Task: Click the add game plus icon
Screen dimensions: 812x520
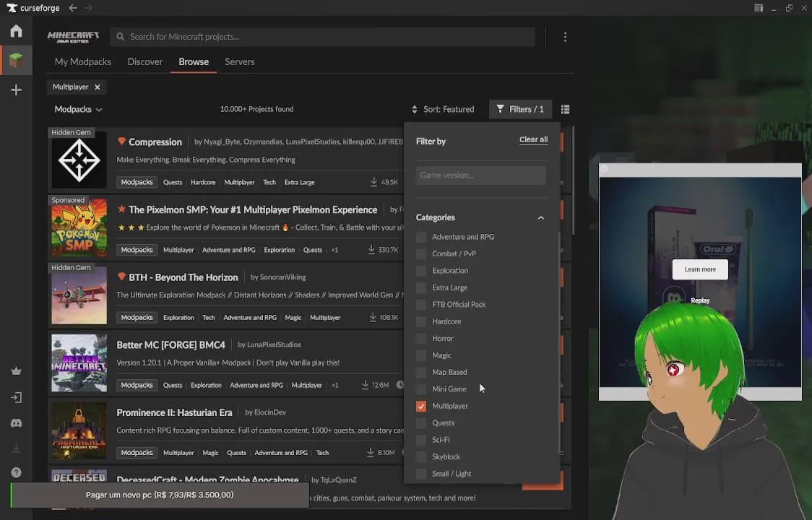Action: 16,90
